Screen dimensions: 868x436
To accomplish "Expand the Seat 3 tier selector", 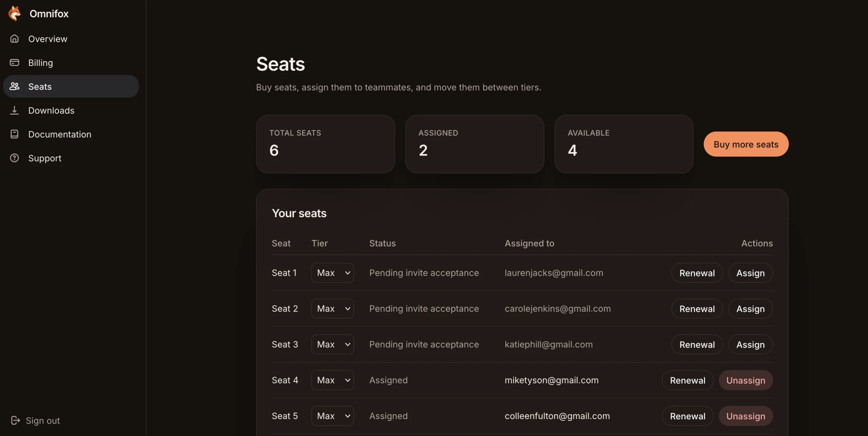I will pyautogui.click(x=332, y=345).
